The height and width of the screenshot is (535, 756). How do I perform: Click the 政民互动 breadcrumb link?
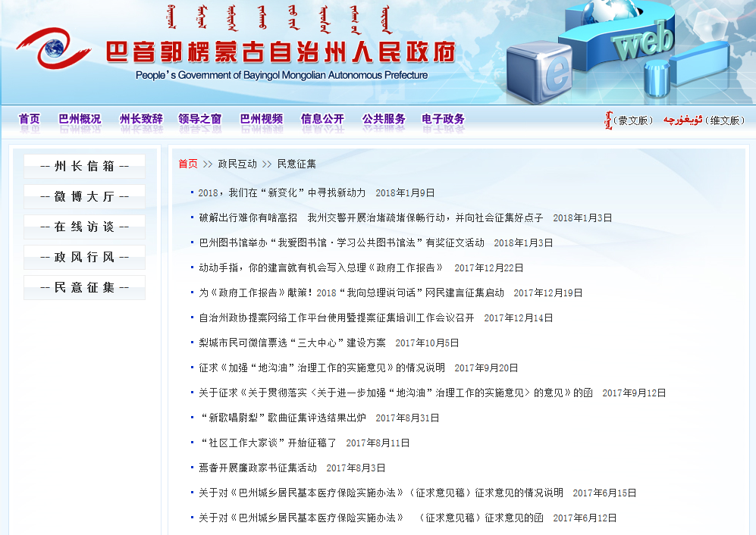click(237, 164)
